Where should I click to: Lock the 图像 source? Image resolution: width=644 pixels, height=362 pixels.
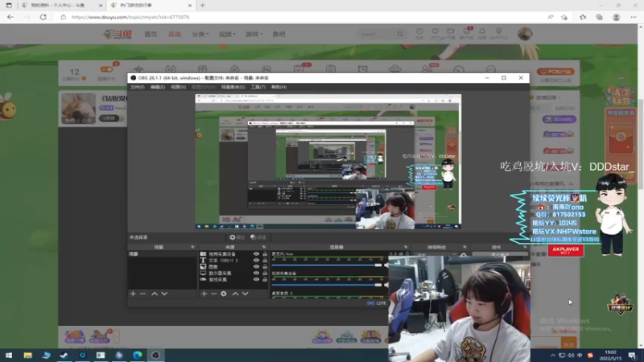tap(265, 267)
